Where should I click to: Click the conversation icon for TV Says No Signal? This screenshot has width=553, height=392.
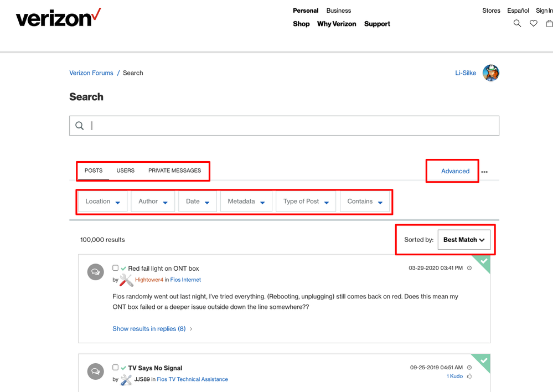click(x=96, y=372)
